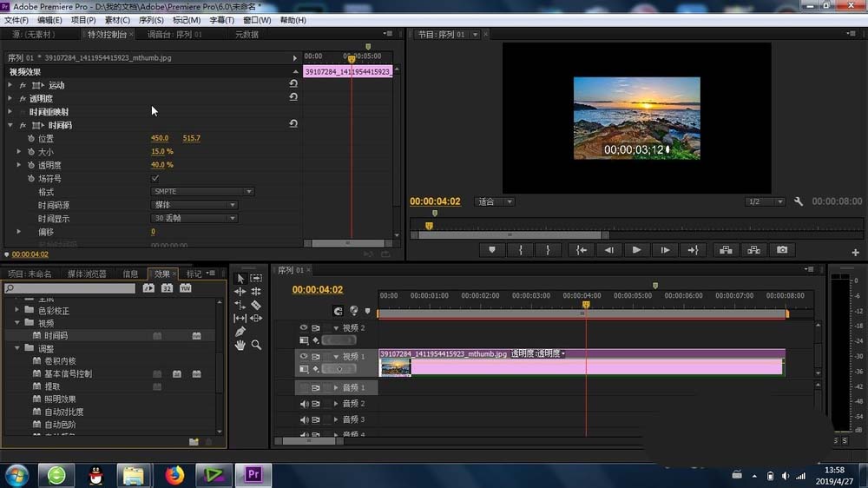Viewport: 868px width, 488px height.
Task: Activate the Hand tool
Action: (240, 345)
